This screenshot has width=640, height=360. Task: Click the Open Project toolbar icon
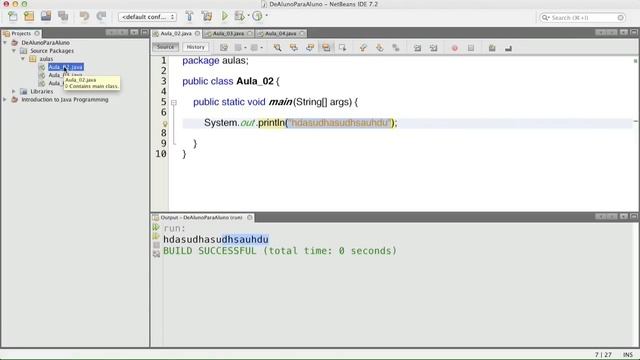coord(46,16)
